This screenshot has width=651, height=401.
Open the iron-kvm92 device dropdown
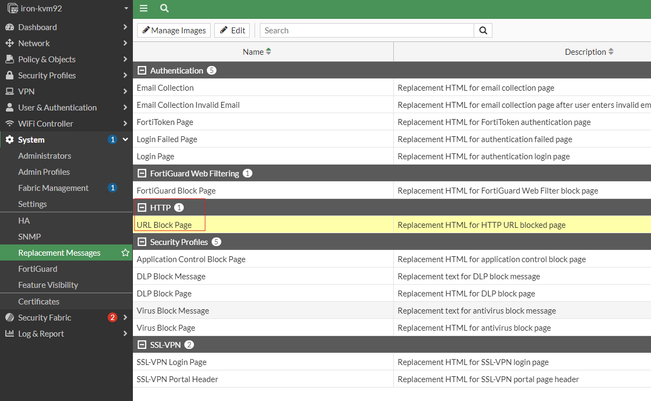(126, 8)
